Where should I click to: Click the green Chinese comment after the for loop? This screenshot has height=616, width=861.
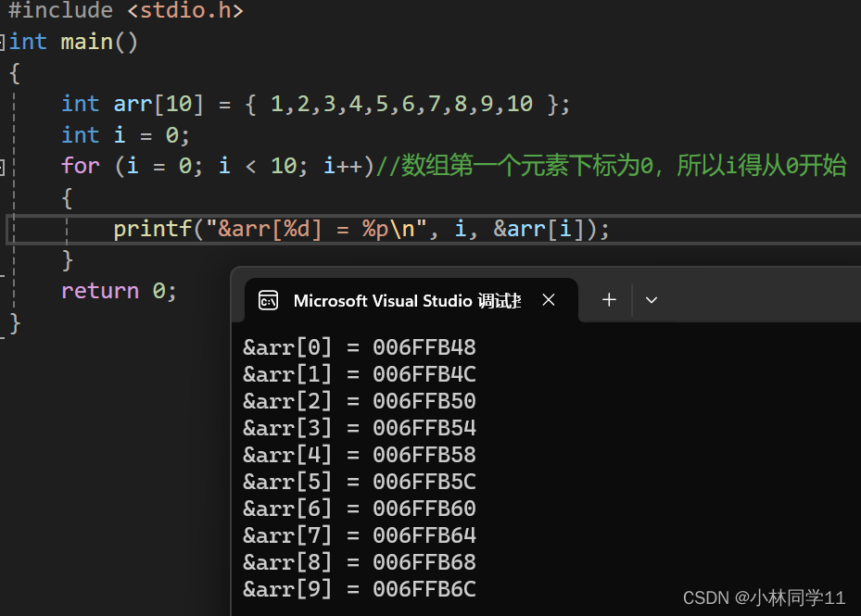(x=611, y=166)
